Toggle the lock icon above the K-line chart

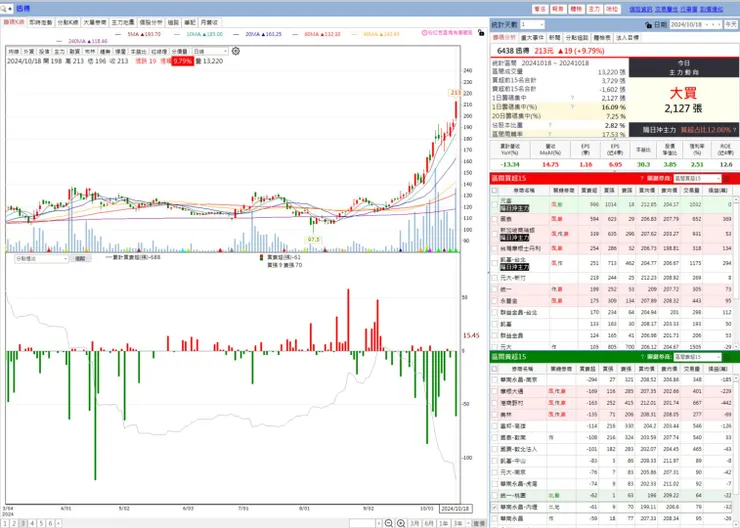point(481,33)
